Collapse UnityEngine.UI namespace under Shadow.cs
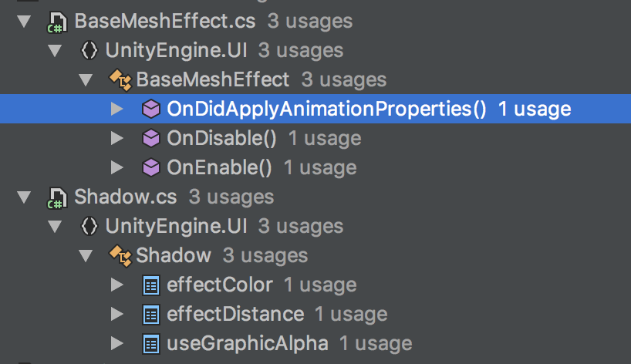Image resolution: width=631 pixels, height=364 pixels. (x=55, y=227)
